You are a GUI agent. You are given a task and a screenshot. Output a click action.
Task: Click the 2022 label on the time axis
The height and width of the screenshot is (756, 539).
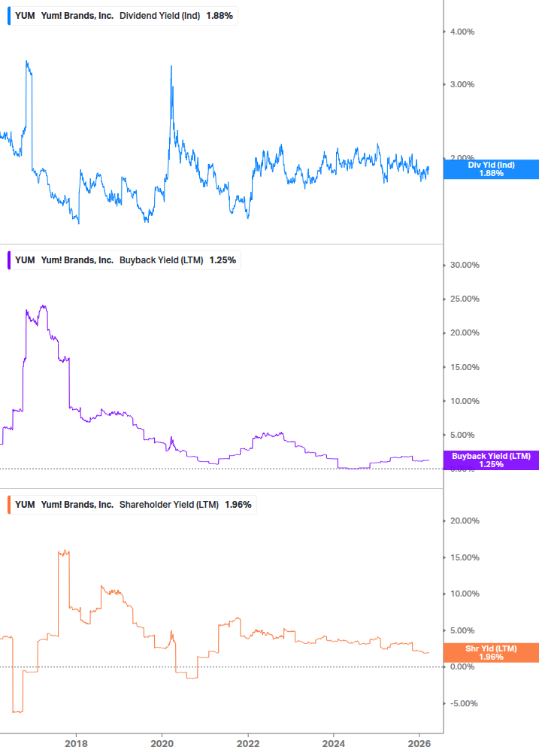pos(247,744)
